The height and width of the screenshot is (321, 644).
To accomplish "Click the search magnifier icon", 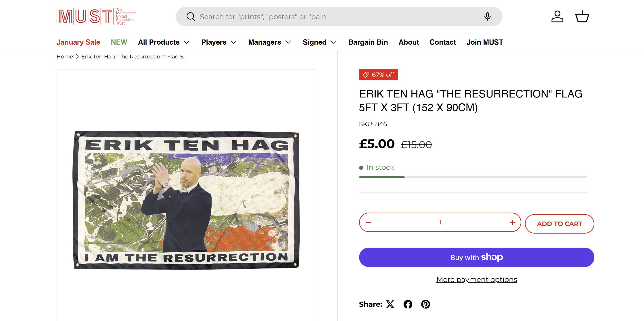I will pyautogui.click(x=191, y=17).
